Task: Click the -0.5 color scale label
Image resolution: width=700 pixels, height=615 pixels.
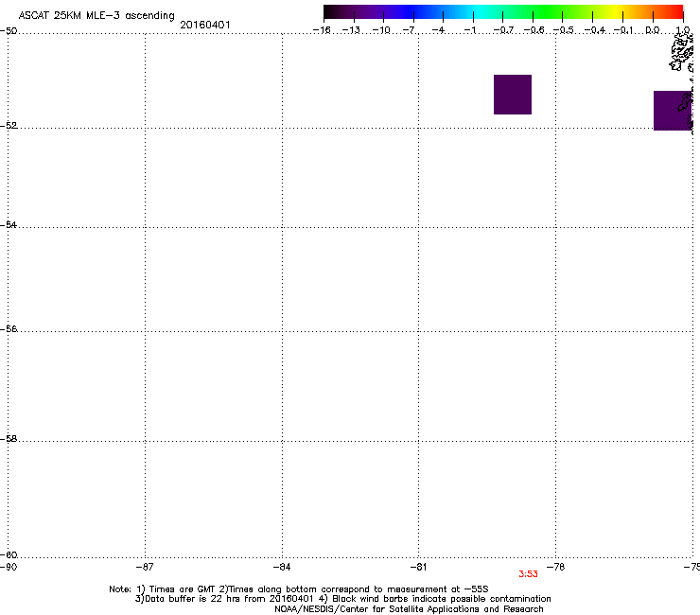Action: click(x=564, y=30)
